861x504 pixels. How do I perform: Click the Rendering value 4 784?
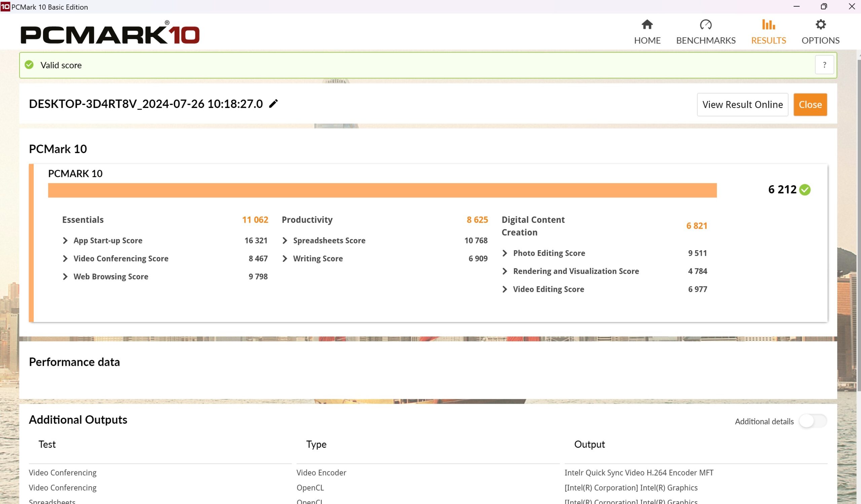point(697,271)
